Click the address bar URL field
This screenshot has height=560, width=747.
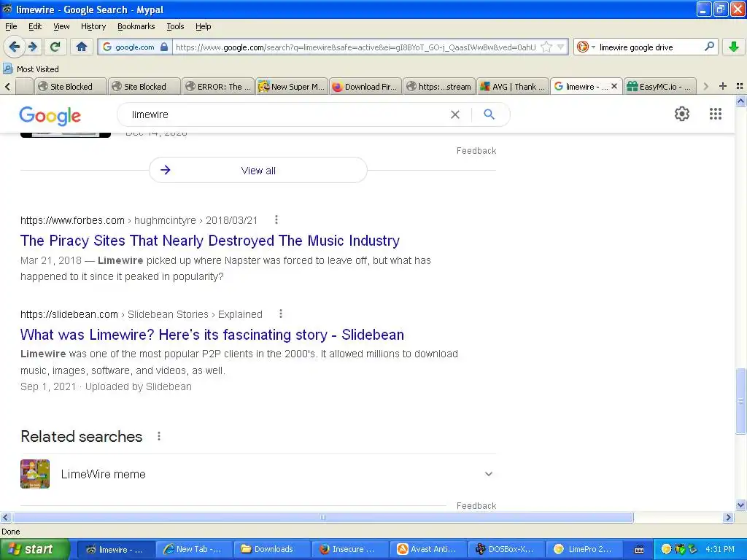click(355, 47)
